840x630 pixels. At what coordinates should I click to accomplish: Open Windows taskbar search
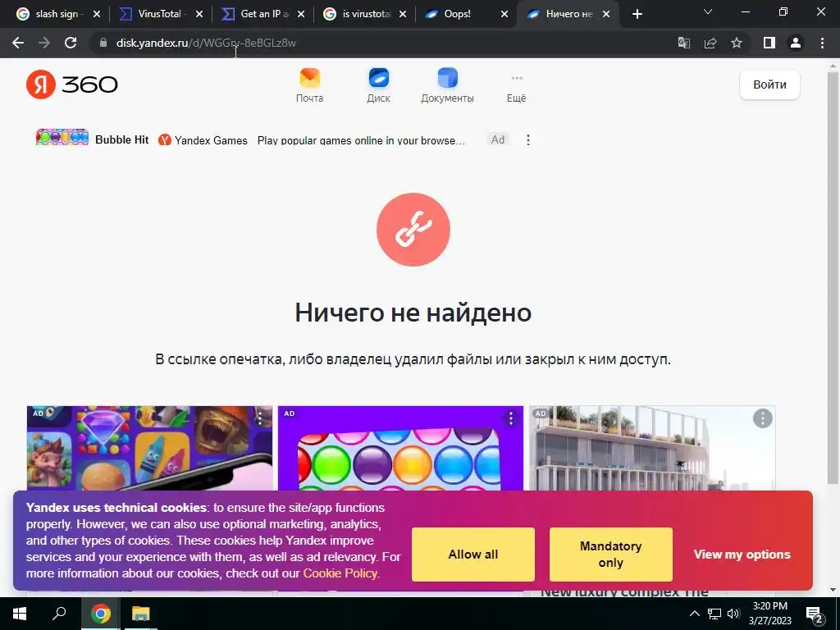click(59, 613)
